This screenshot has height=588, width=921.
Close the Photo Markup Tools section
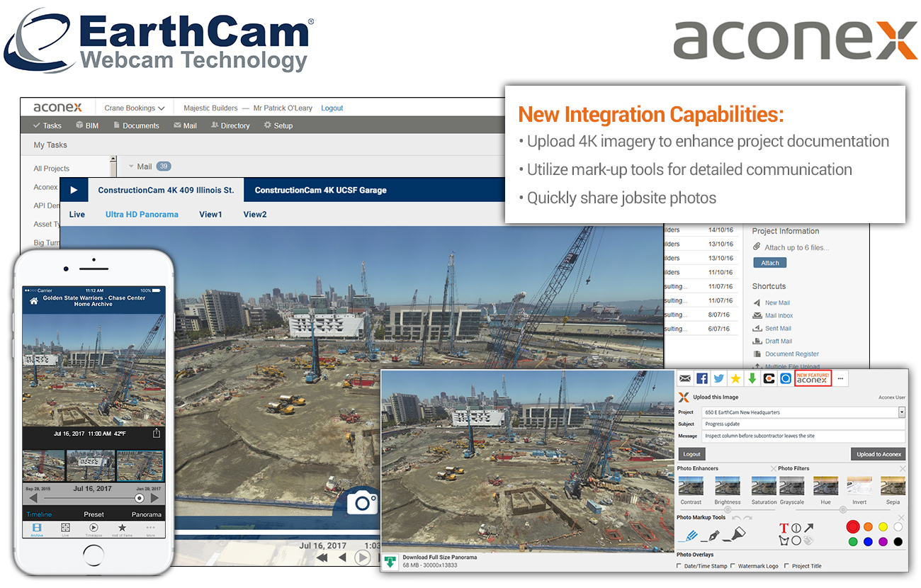coord(902,518)
